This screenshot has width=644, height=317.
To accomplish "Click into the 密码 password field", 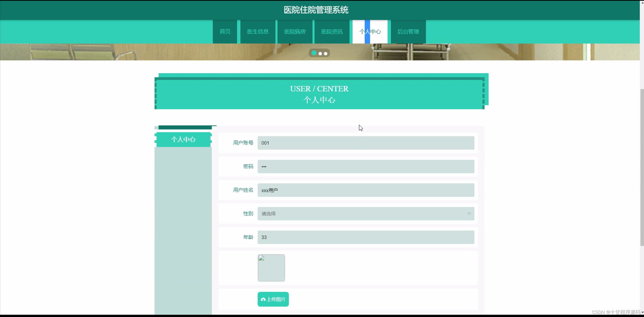I will 366,167.
